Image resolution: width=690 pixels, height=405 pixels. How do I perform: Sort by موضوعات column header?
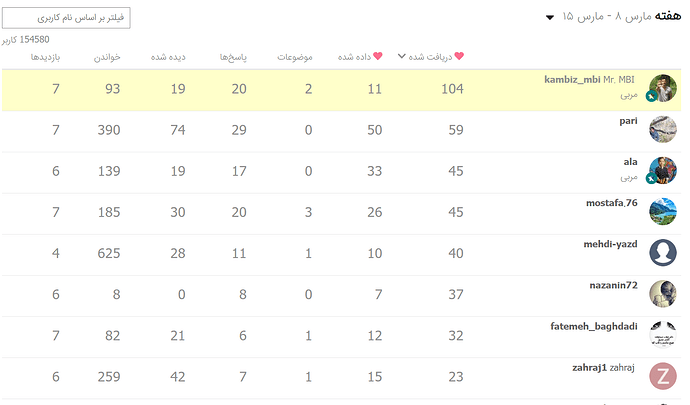tap(294, 57)
